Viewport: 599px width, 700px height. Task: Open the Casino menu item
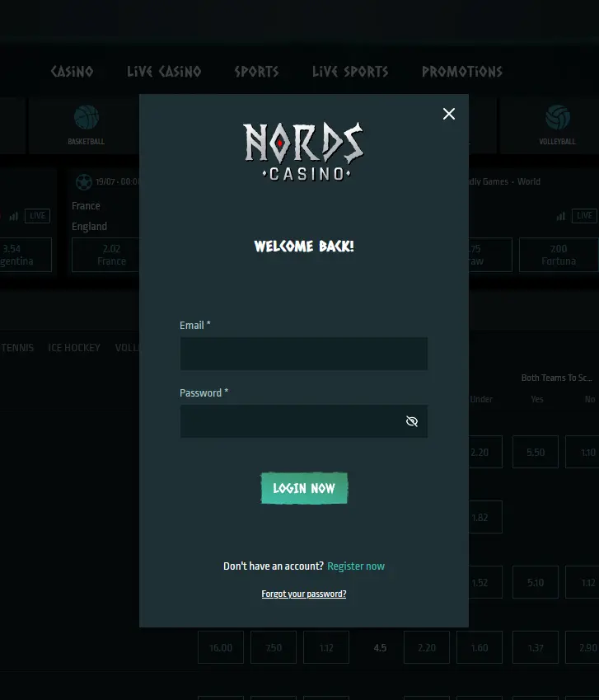point(72,72)
